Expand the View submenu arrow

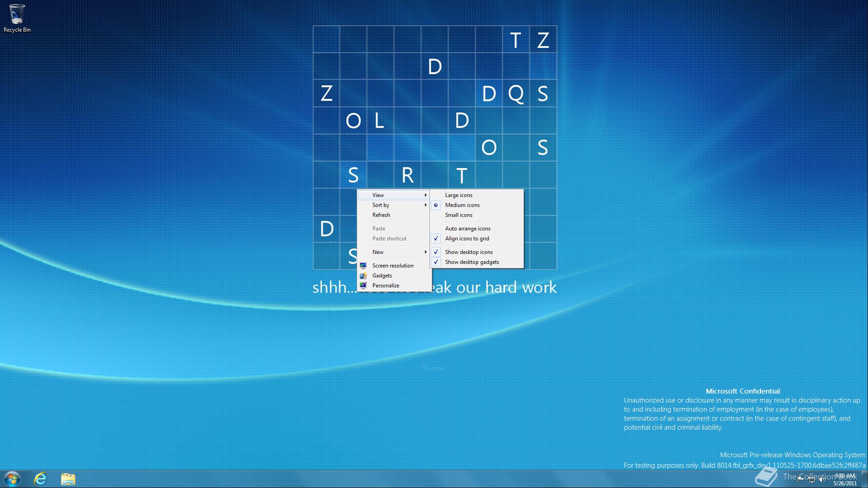click(x=425, y=195)
